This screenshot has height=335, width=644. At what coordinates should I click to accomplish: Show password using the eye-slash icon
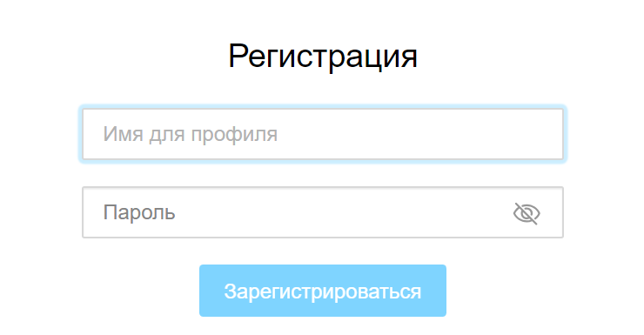(x=527, y=213)
